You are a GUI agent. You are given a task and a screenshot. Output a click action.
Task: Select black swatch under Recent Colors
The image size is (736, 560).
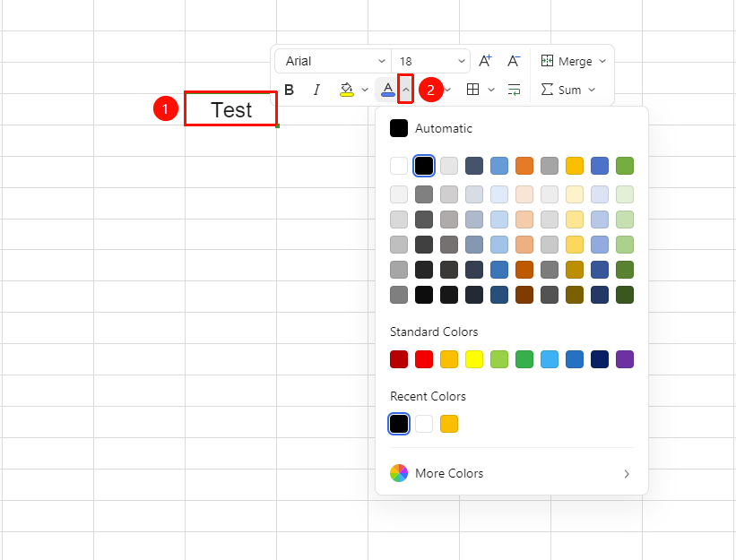coord(399,424)
